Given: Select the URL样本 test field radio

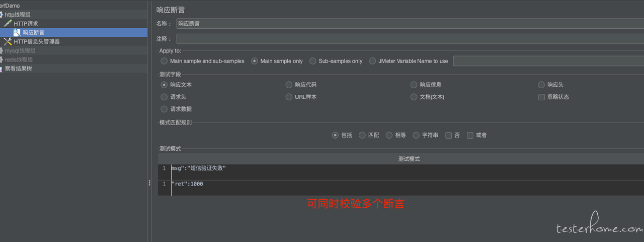Looking at the screenshot, I should click(289, 97).
